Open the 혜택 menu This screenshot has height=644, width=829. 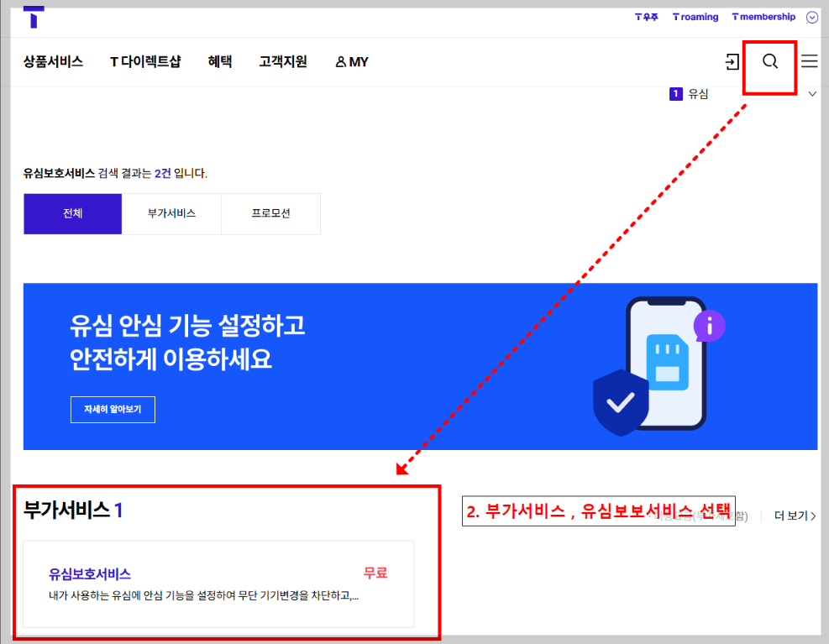coord(220,61)
